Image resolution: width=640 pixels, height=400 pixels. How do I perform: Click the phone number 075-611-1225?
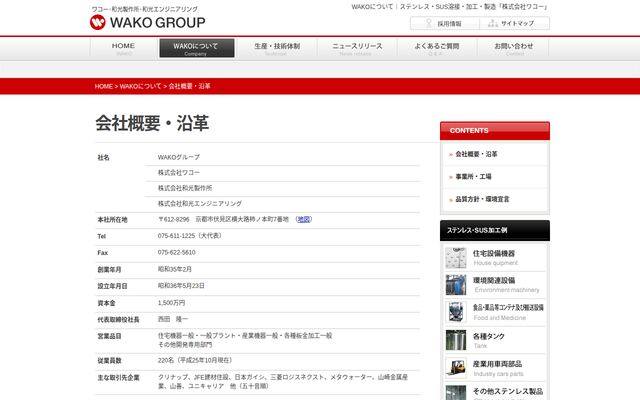click(x=176, y=236)
